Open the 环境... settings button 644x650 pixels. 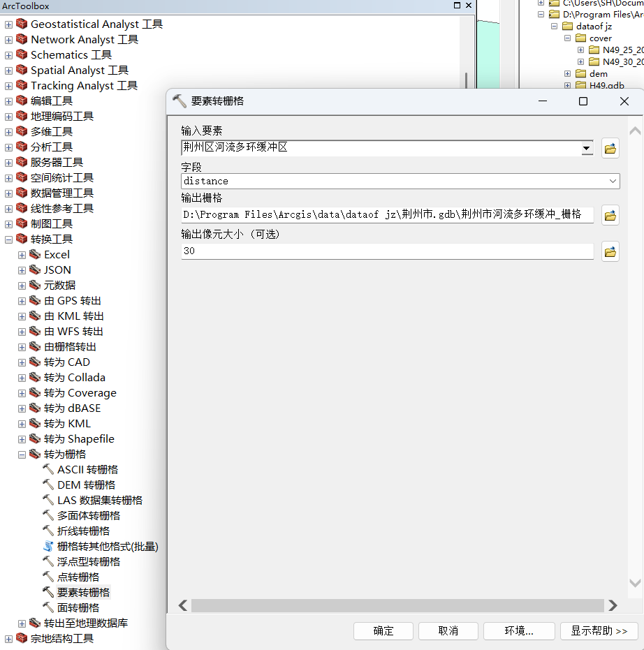point(519,631)
